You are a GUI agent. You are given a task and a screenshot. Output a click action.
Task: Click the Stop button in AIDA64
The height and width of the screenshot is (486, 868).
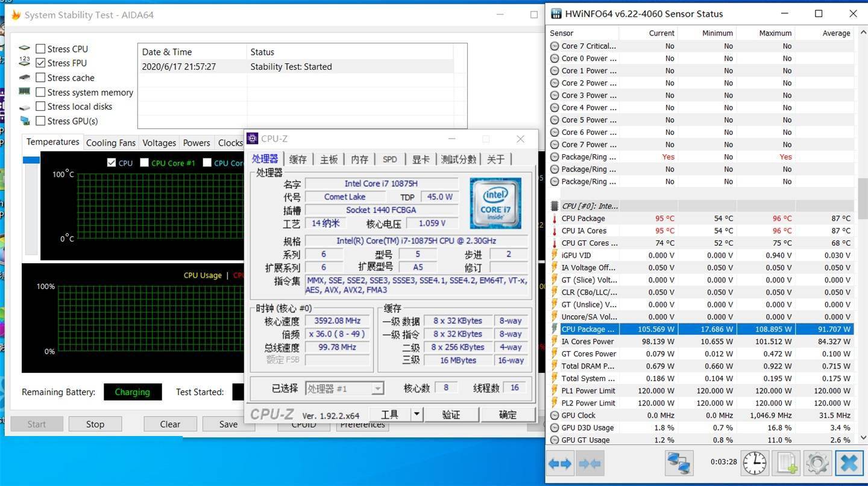(x=95, y=424)
